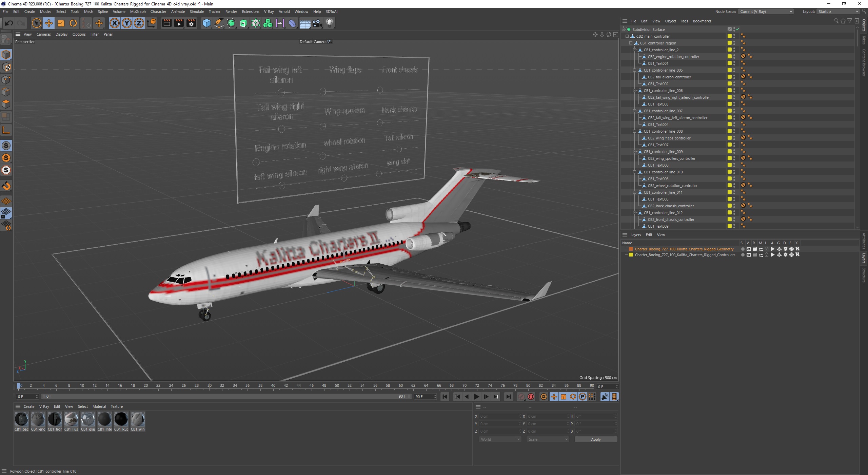This screenshot has width=868, height=475.
Task: Open the Node Space dropdown
Action: [766, 12]
